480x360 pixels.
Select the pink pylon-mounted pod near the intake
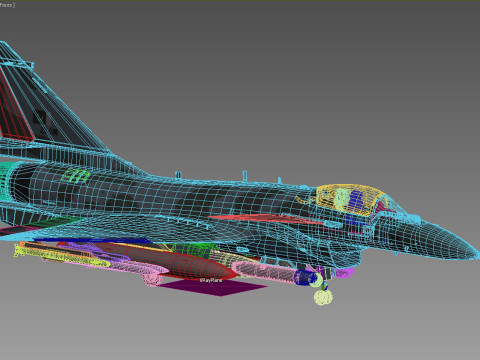(265, 272)
